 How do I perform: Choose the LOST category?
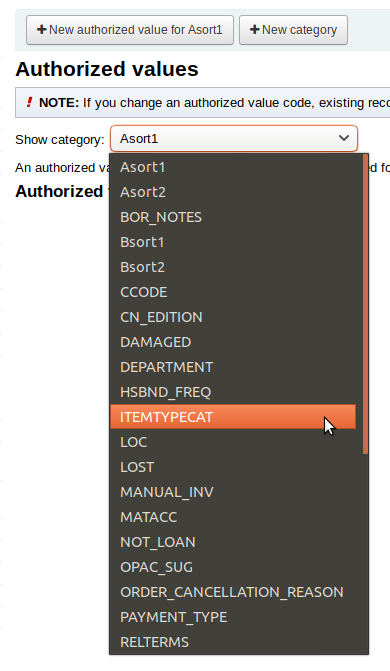click(x=233, y=467)
